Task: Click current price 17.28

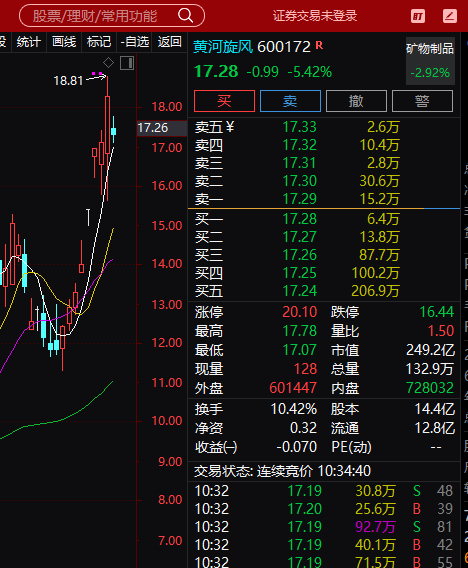Action: tap(216, 71)
